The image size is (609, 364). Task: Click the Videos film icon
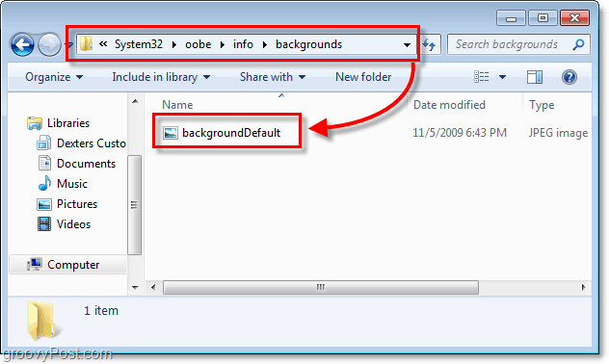click(x=44, y=224)
